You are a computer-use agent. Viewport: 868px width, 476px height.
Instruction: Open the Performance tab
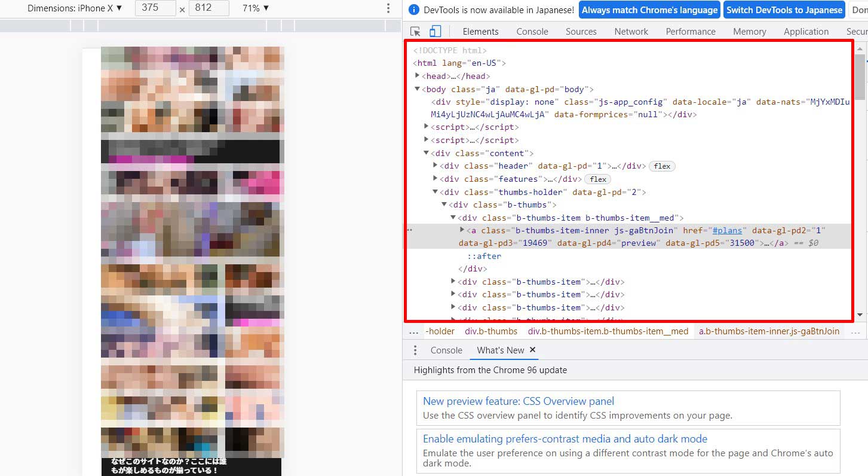click(x=691, y=32)
